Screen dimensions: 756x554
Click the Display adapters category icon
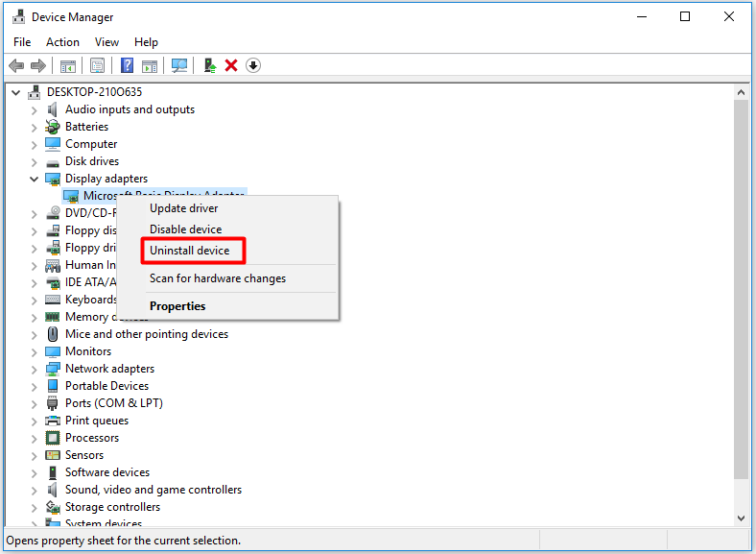53,179
